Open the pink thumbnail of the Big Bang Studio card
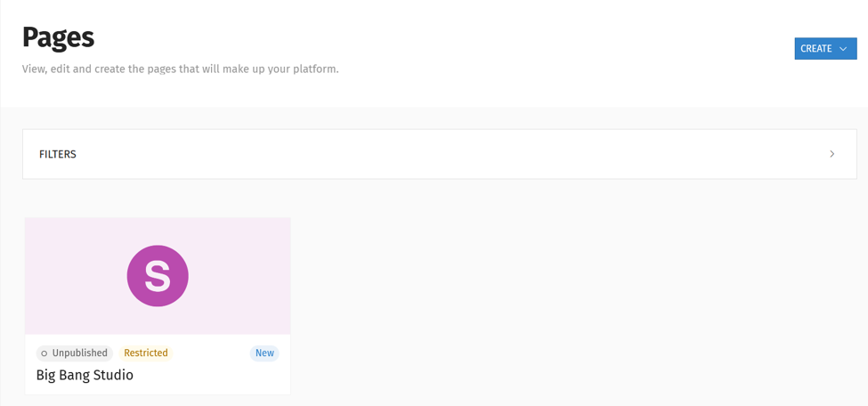 click(x=158, y=276)
